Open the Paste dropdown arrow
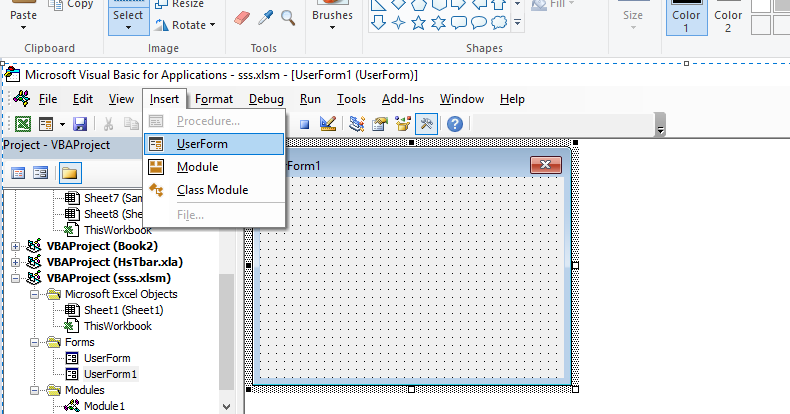 (24, 28)
